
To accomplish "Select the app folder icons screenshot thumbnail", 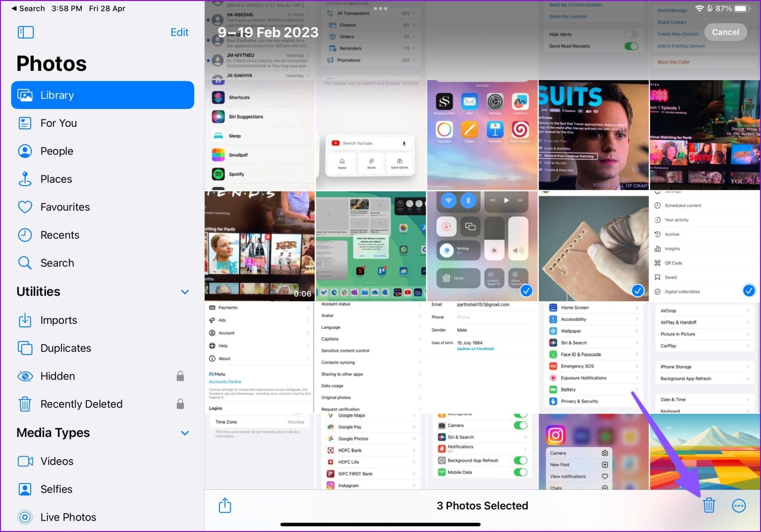I will pos(482,135).
